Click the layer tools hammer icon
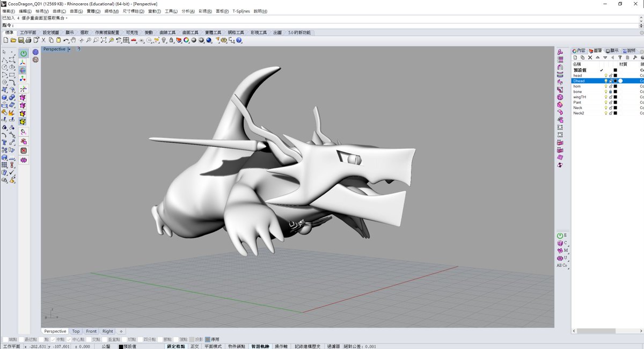The image size is (644, 349). click(x=635, y=57)
